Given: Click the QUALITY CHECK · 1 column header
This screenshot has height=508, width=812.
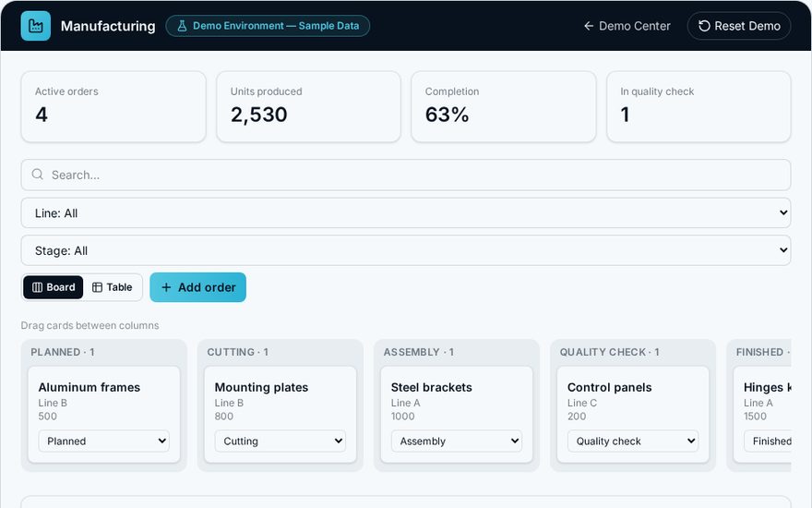Looking at the screenshot, I should coord(610,352).
